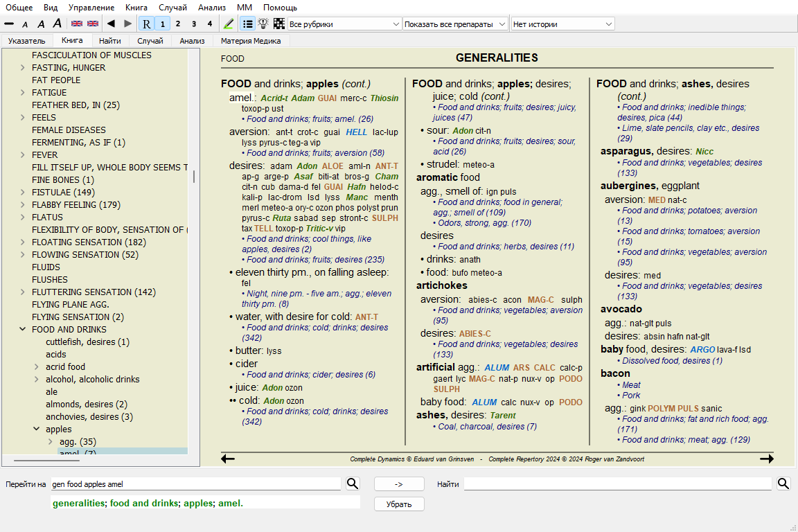Image resolution: width=798 pixels, height=532 pixels.
Task: Toggle the R remedies display button
Action: pos(146,24)
